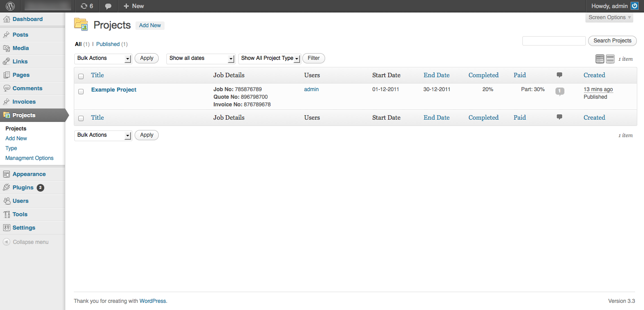Open the Show all dates dropdown

[x=200, y=59]
